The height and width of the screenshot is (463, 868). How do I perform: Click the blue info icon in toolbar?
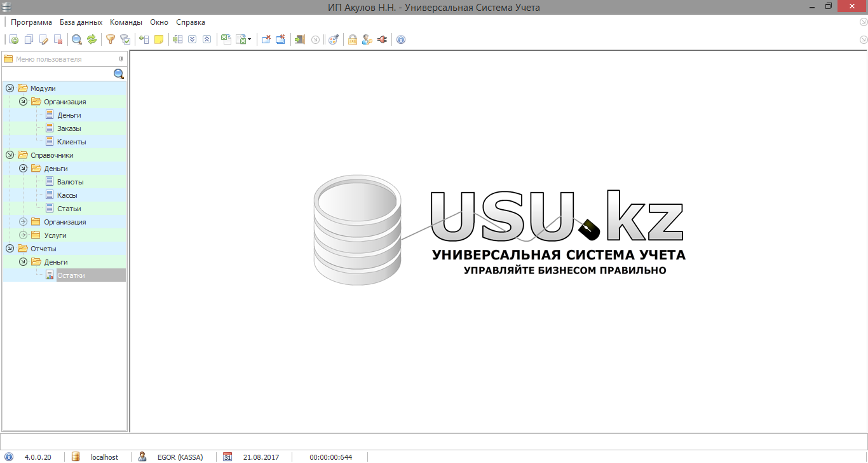pos(401,39)
